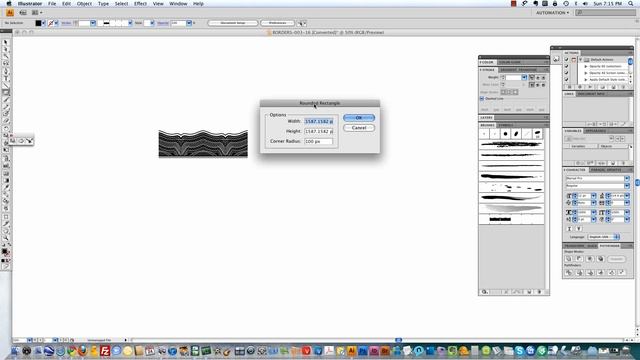640x360 pixels.
Task: Click the Divide pathfinder icon
Action: coord(569,272)
